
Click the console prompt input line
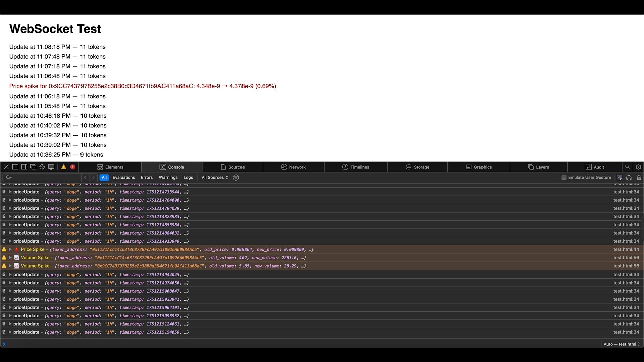tap(302, 344)
